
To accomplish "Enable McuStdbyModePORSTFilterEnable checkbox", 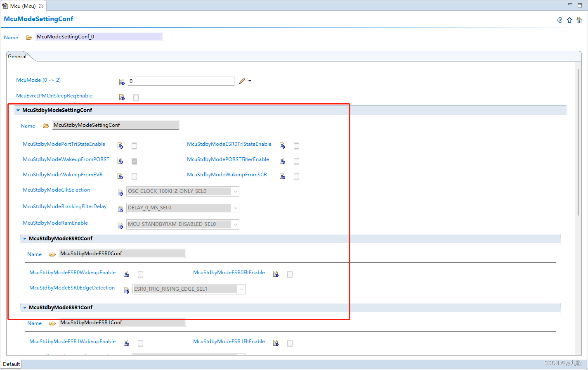I will (296, 161).
